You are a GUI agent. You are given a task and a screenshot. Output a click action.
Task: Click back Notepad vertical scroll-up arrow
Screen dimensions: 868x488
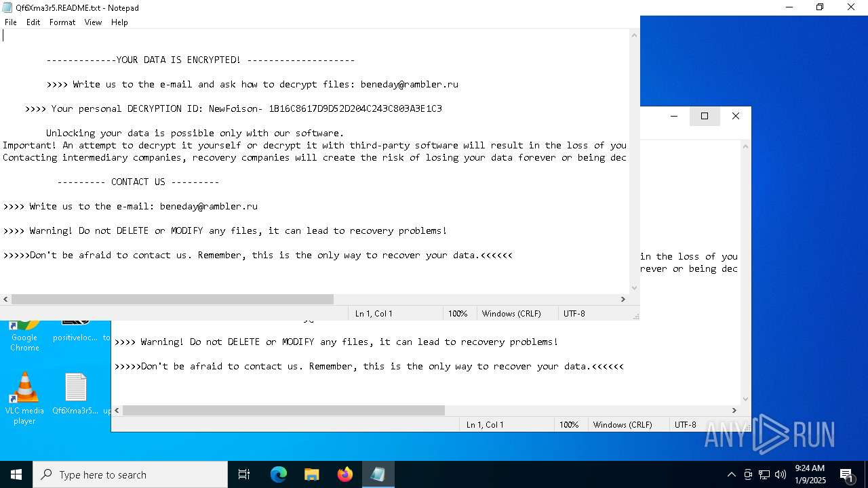(745, 146)
